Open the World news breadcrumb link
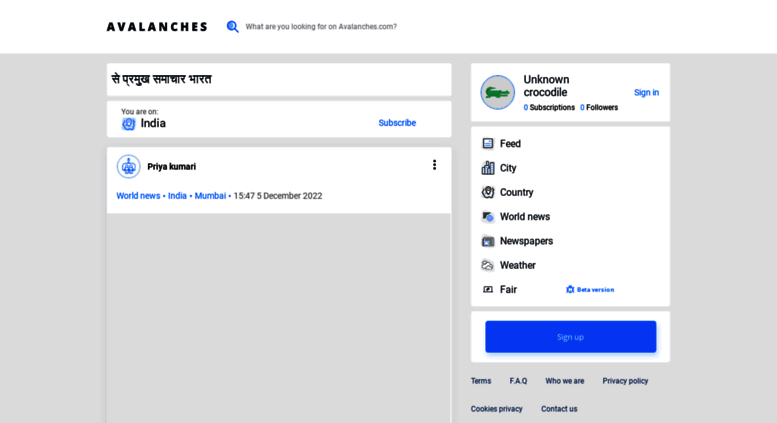The width and height of the screenshot is (777, 423). click(138, 196)
